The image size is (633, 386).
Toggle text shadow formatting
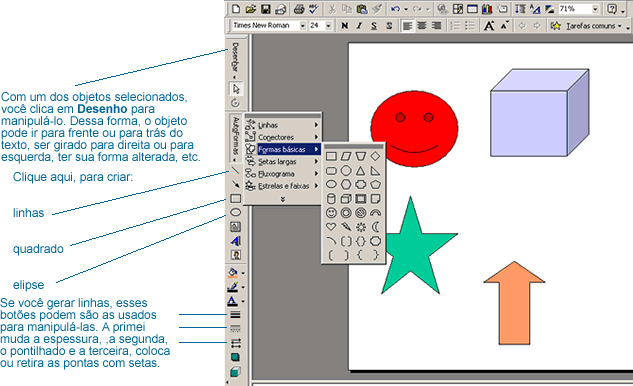pos(389,25)
